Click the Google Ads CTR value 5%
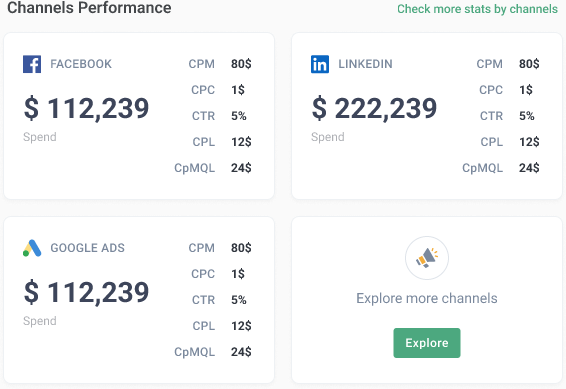 click(x=239, y=300)
